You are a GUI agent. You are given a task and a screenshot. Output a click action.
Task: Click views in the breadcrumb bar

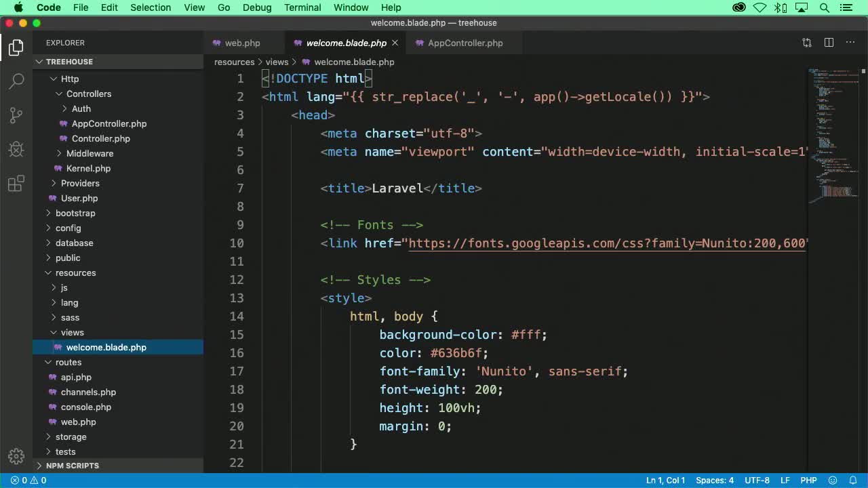coord(277,62)
